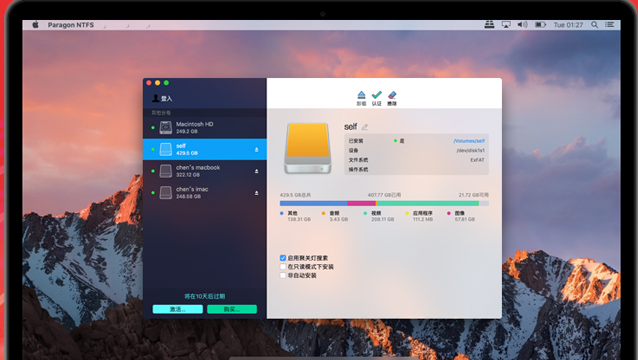638x360 pixels.
Task: Click the volume icon in menu bar
Action: coord(522,25)
